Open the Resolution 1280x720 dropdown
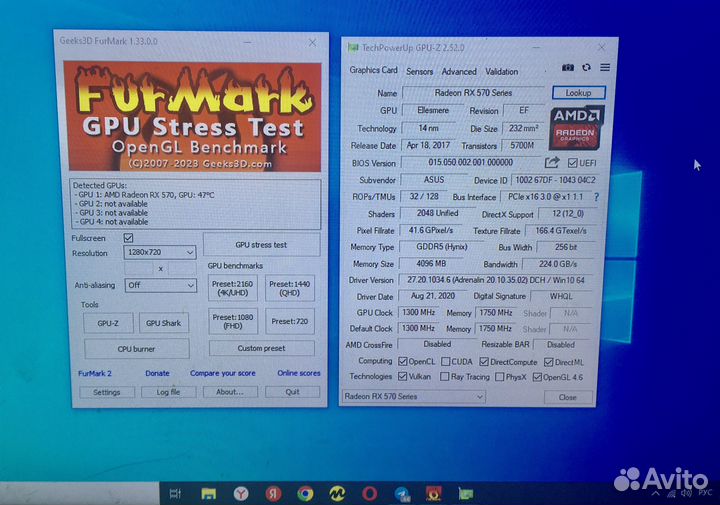 (x=160, y=252)
